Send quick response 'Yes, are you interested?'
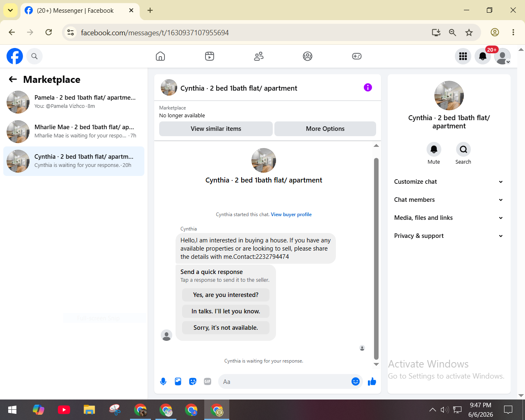Image resolution: width=525 pixels, height=420 pixels. tap(226, 295)
